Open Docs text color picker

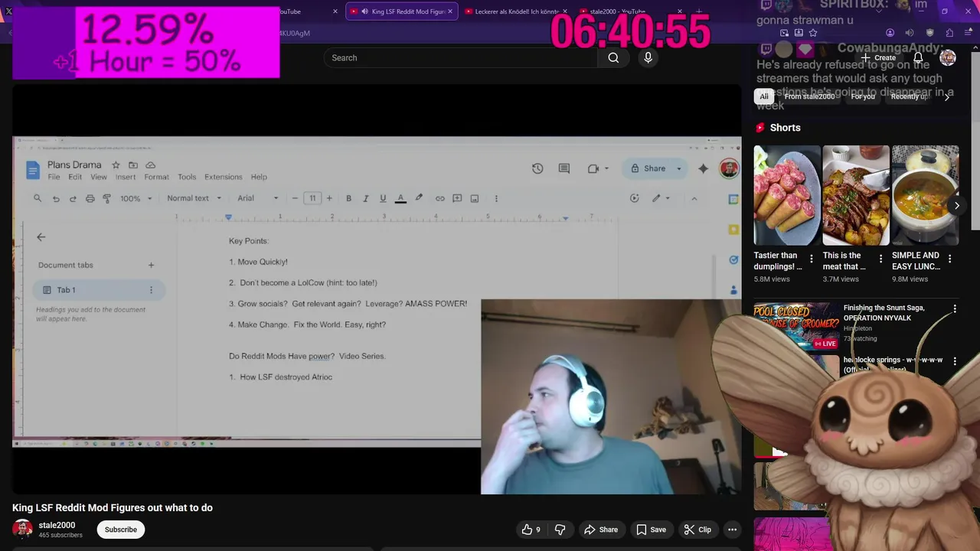400,198
